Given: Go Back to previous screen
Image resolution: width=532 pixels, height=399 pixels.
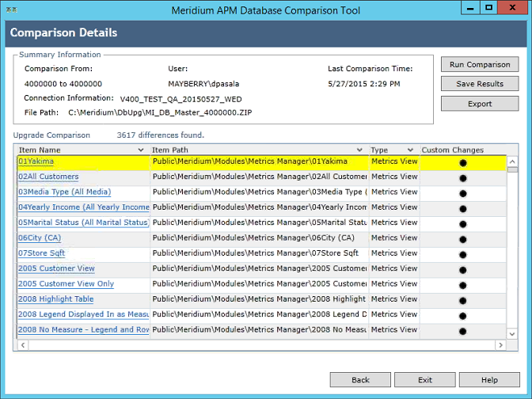Looking at the screenshot, I should [x=360, y=380].
